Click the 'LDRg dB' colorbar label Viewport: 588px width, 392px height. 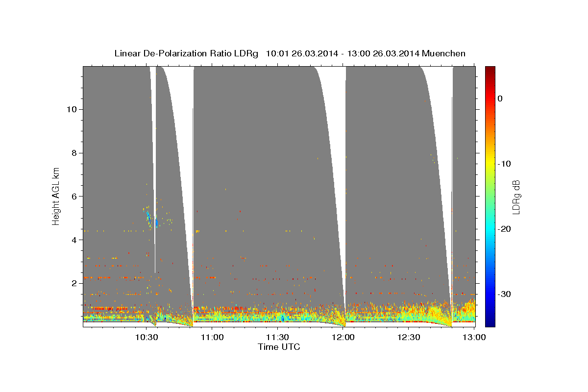pos(516,196)
